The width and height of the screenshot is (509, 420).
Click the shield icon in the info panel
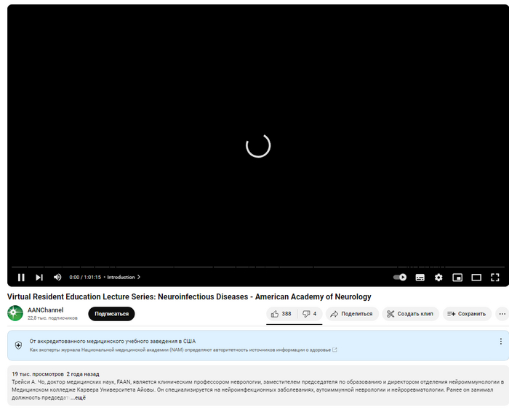18,345
